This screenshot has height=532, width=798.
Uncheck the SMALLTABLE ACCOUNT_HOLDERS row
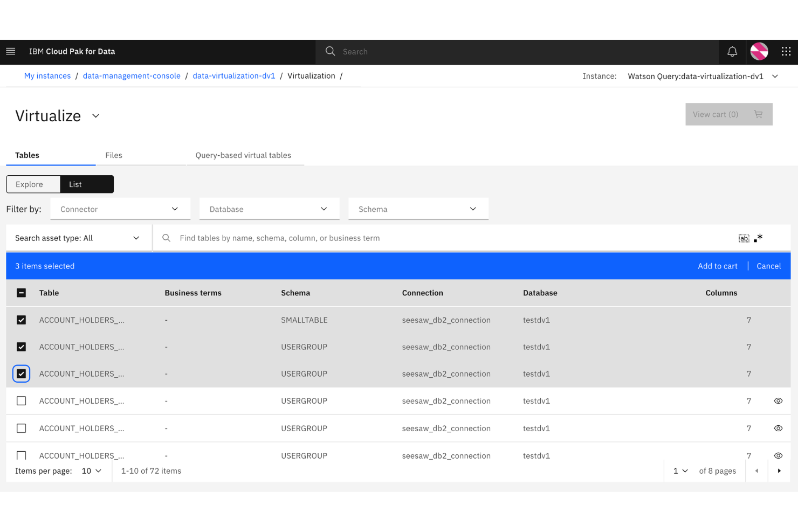[22, 320]
